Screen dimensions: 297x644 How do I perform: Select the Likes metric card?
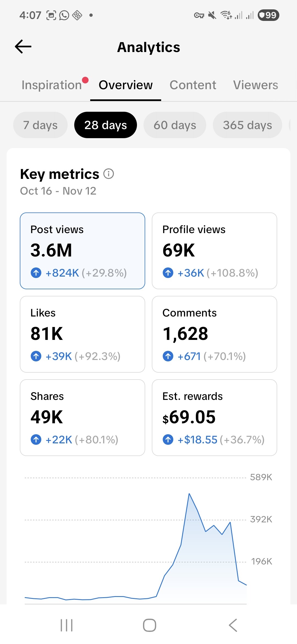(x=82, y=334)
